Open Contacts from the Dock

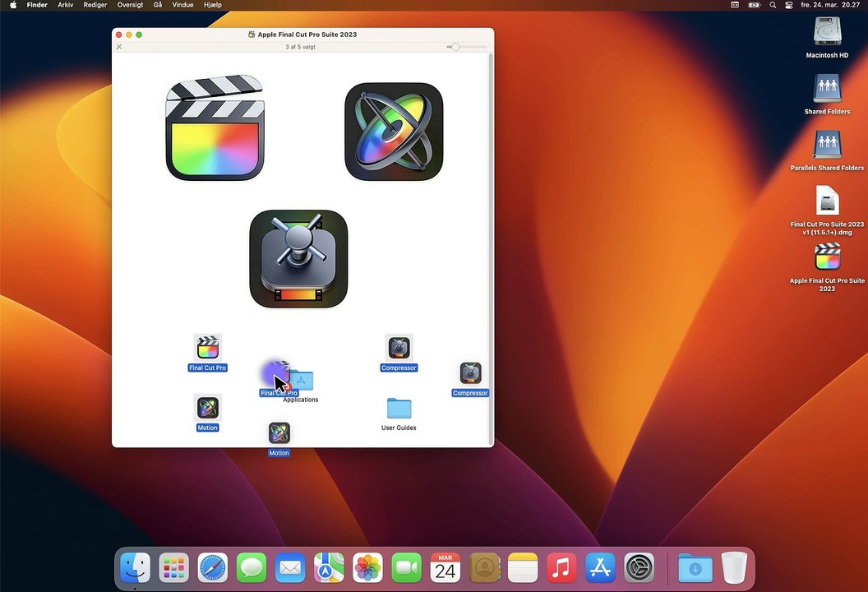[484, 567]
